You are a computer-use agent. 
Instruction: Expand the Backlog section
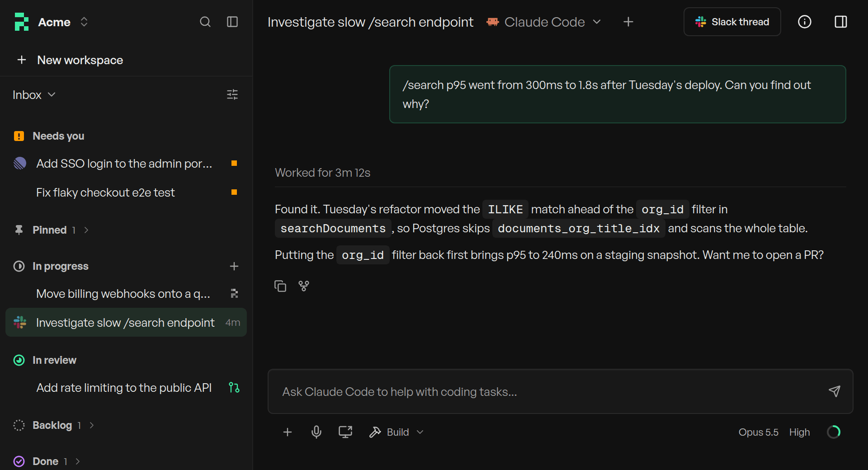(54, 425)
